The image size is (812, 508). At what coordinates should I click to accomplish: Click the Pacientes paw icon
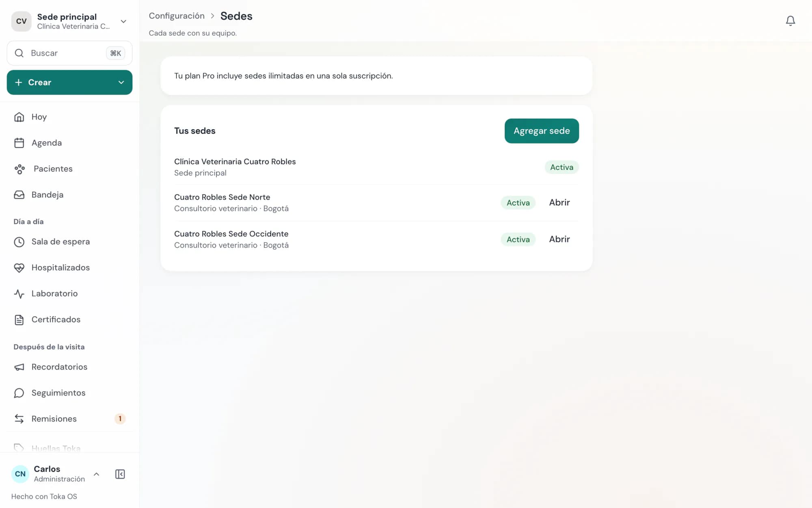coord(19,169)
